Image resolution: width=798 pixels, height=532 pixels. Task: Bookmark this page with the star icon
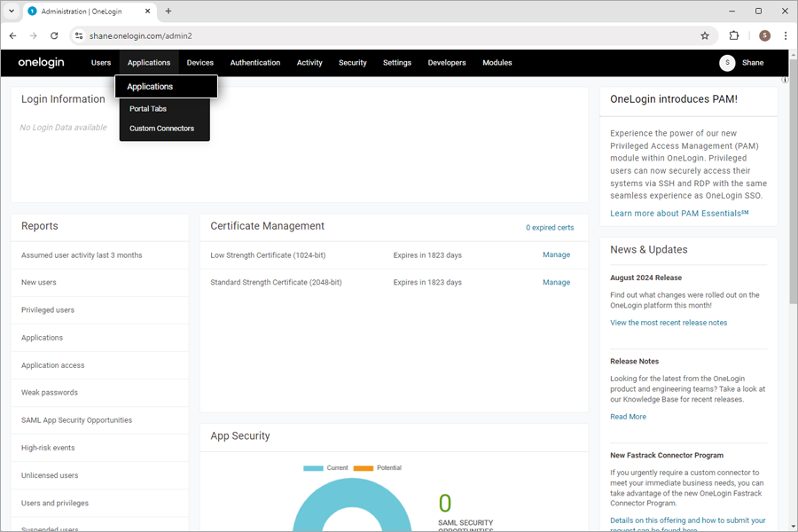pos(704,35)
